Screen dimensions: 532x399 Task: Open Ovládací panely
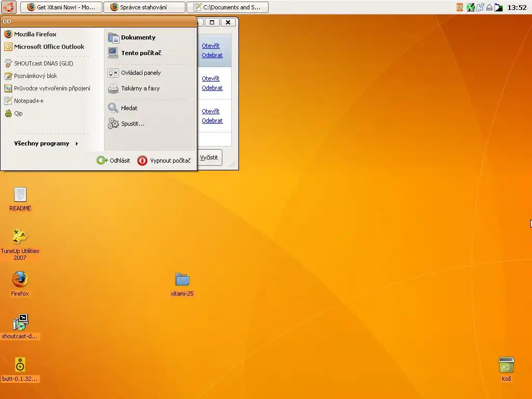(135, 73)
